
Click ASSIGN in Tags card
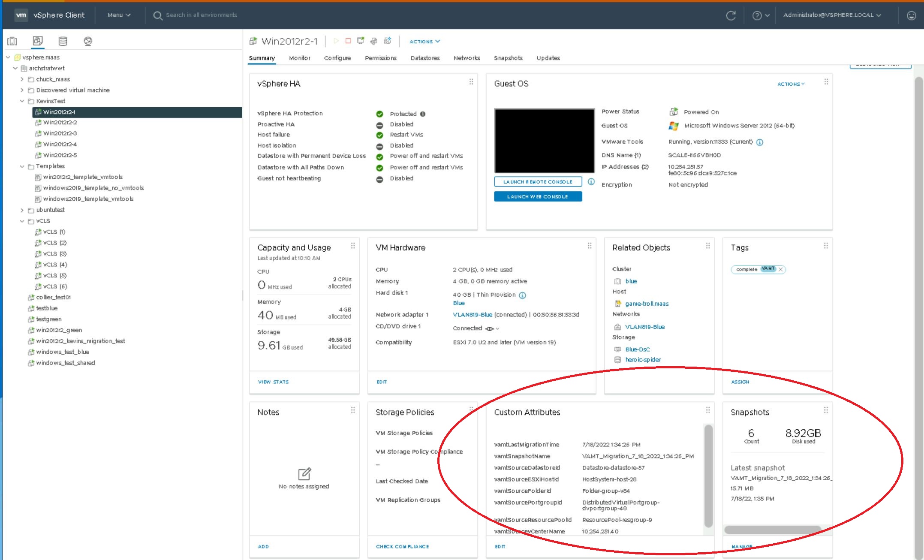[x=740, y=382]
